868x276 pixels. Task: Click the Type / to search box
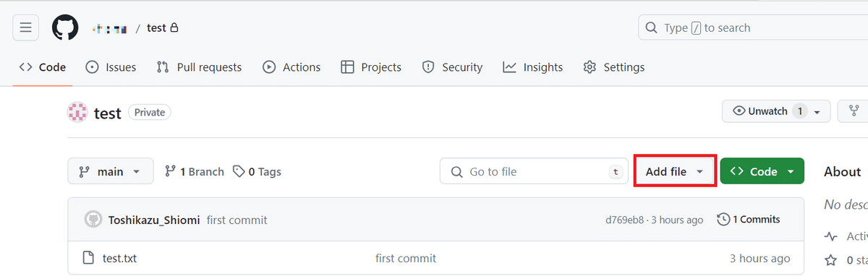[x=753, y=28]
